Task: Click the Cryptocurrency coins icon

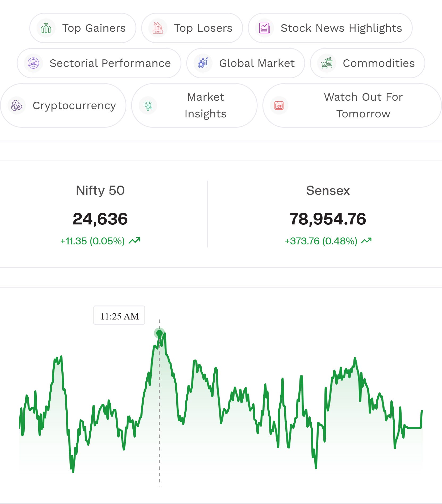Action: [16, 105]
